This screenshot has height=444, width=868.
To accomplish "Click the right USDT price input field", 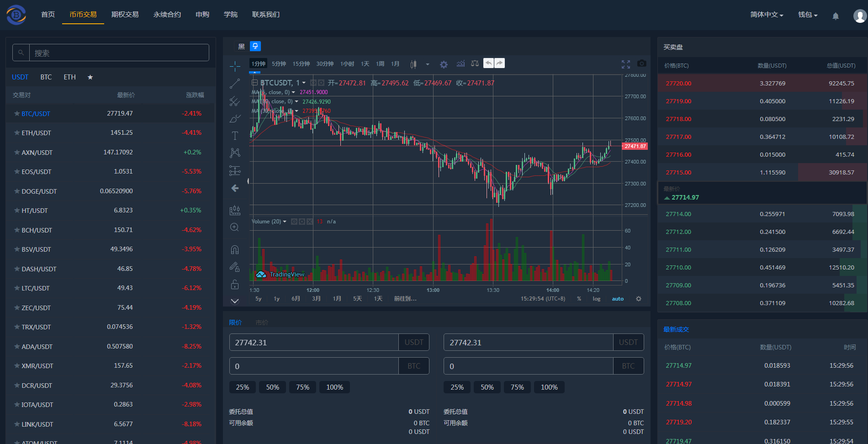I will click(529, 342).
